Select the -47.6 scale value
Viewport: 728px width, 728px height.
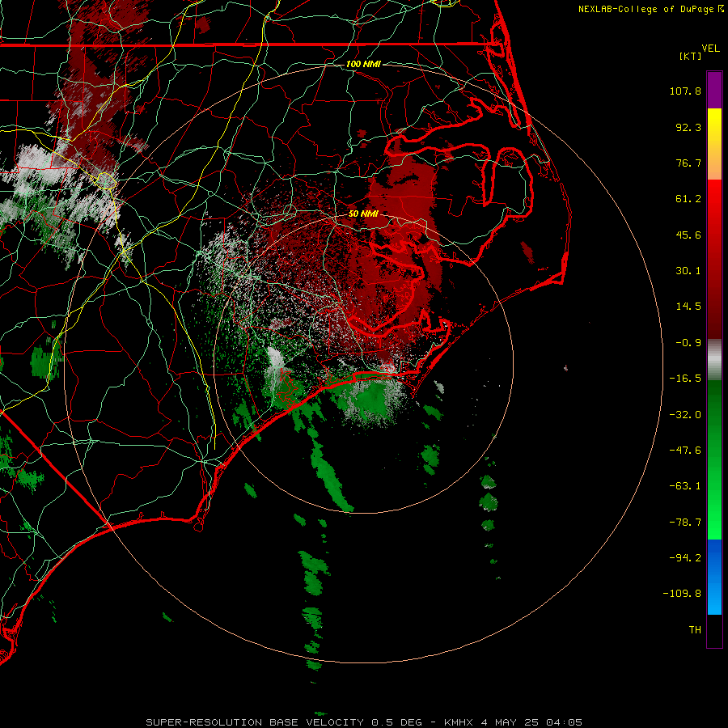685,451
